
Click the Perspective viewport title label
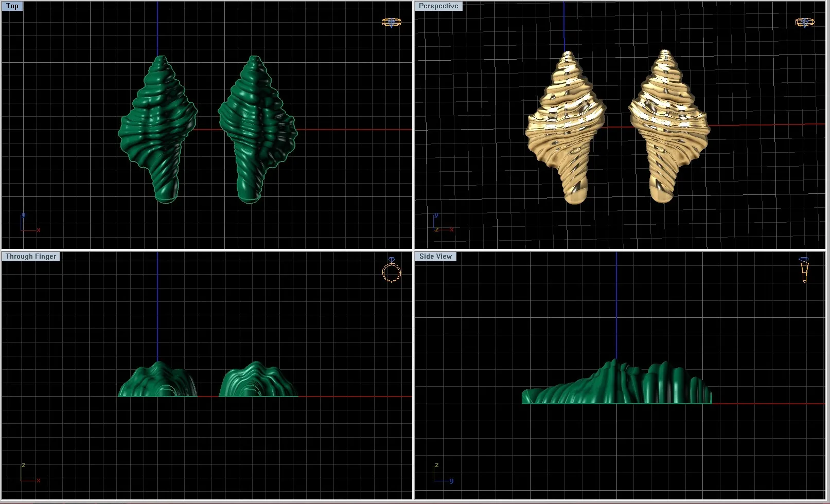pyautogui.click(x=438, y=6)
